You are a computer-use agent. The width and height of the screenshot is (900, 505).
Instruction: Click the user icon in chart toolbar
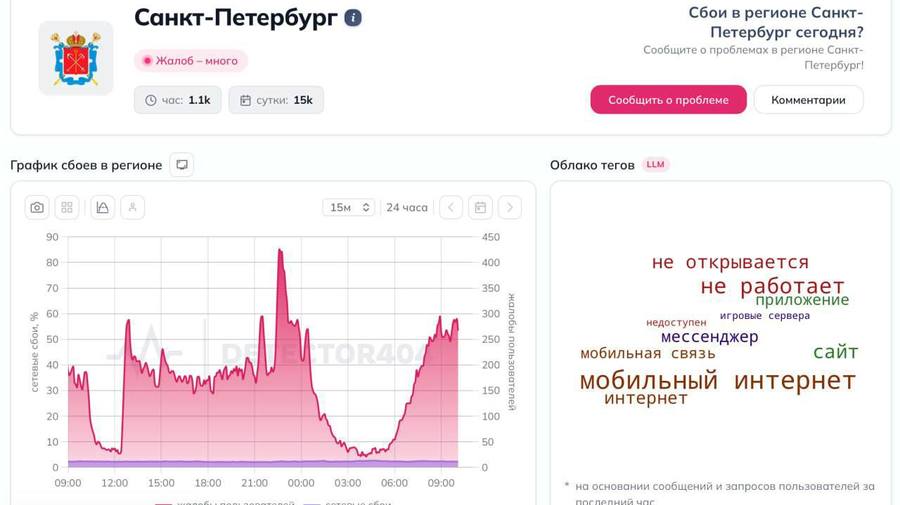coord(133,207)
